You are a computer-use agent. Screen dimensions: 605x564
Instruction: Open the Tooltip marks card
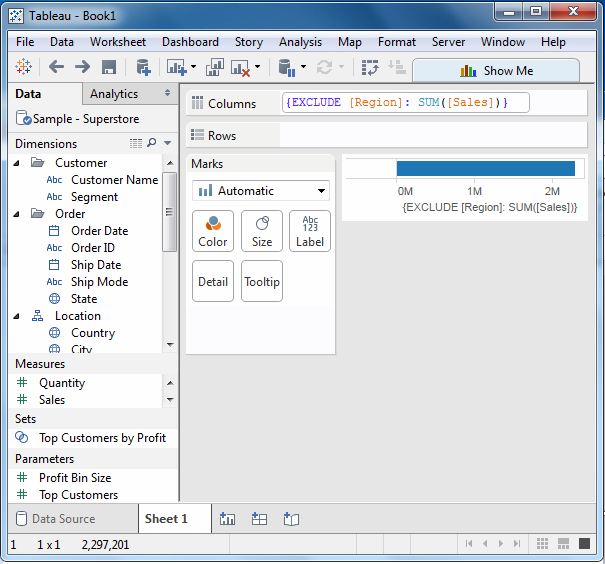pyautogui.click(x=262, y=281)
